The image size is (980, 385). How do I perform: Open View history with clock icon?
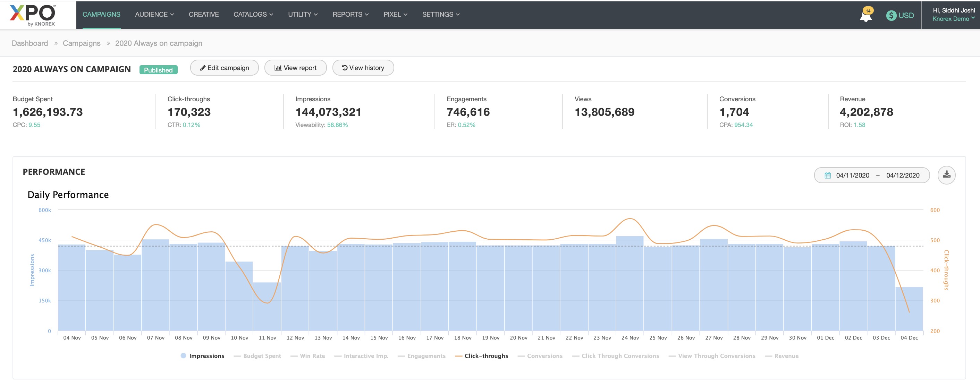tap(363, 68)
